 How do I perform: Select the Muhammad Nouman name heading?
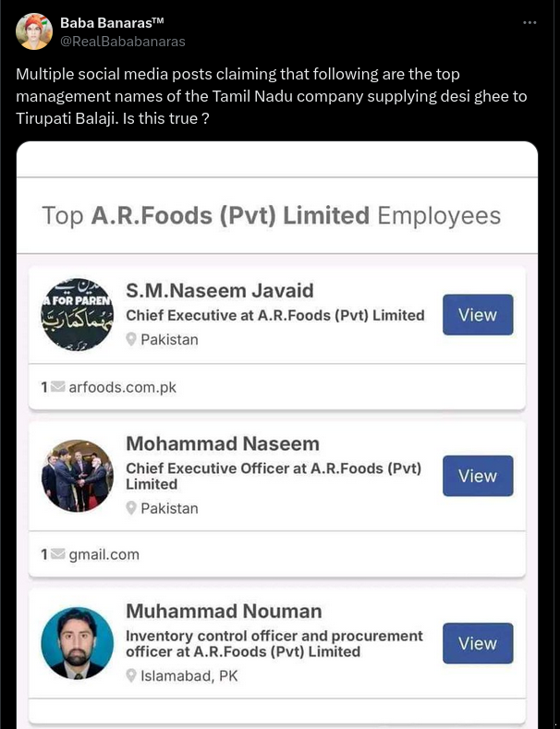224,611
